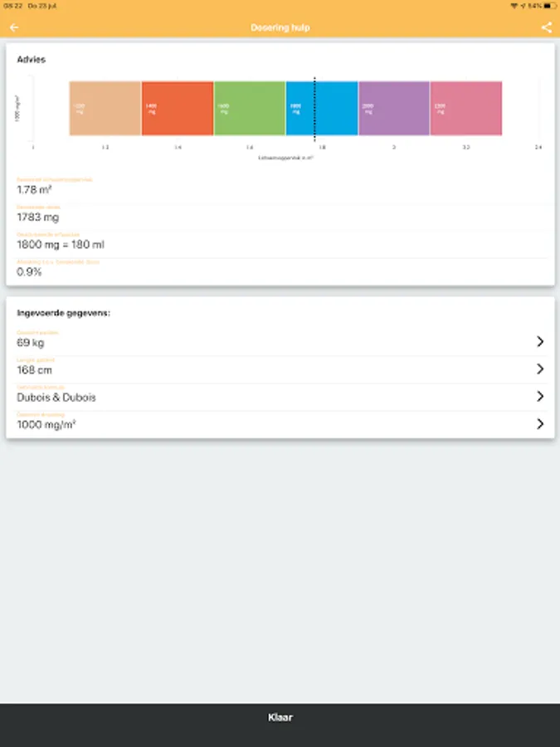Open the 1000 mg/m² dosage chevron
Viewport: 560px width, 747px height.
(540, 423)
